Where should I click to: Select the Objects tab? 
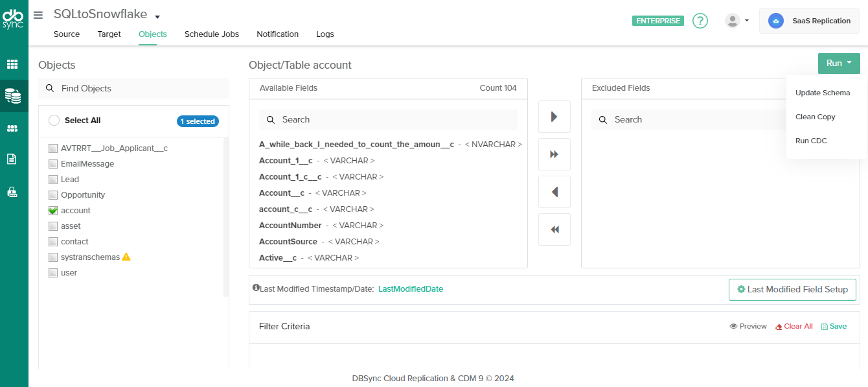point(153,34)
